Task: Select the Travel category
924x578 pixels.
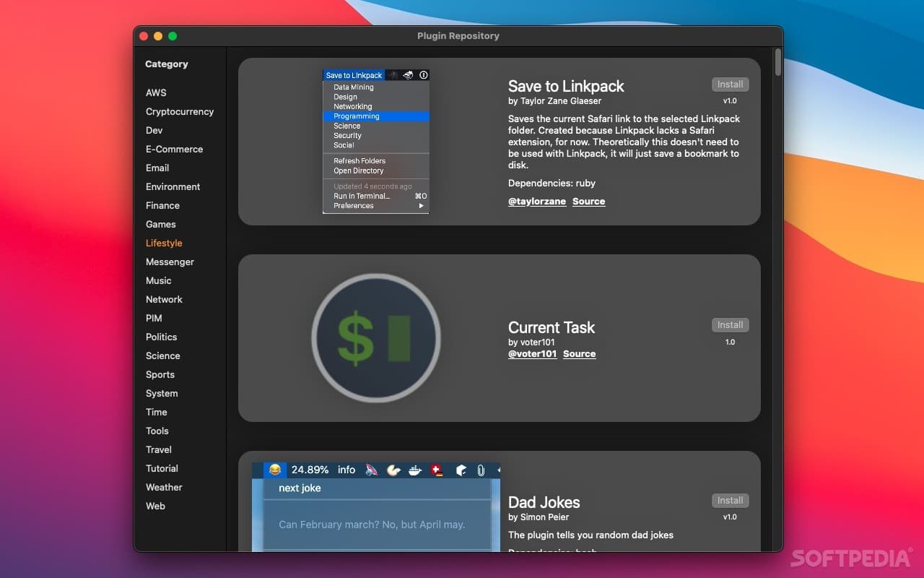Action: (x=159, y=449)
